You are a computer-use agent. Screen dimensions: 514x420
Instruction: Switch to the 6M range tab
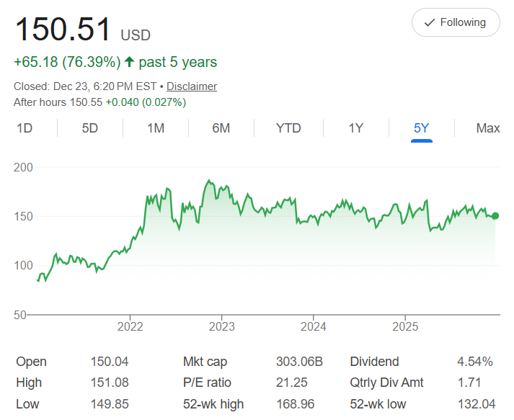click(x=221, y=128)
